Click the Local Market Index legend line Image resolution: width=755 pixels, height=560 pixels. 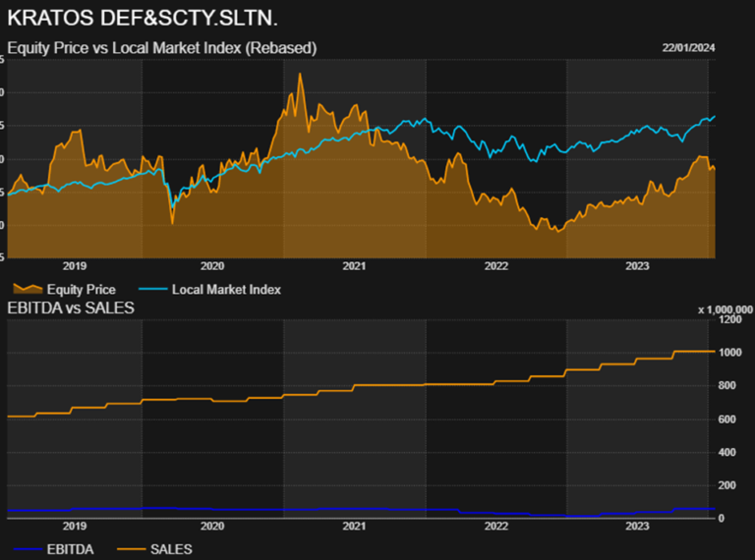(x=152, y=289)
